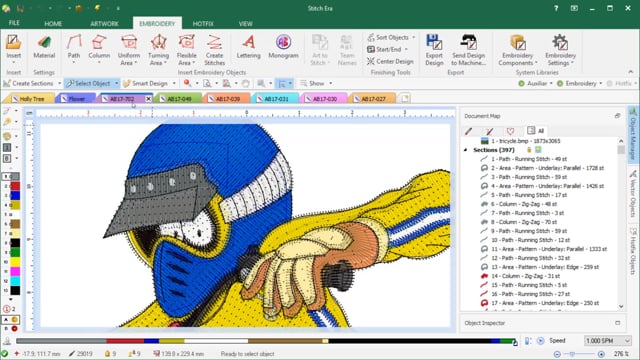This screenshot has width=640, height=360.
Task: Open the Monogram tool
Action: click(283, 47)
